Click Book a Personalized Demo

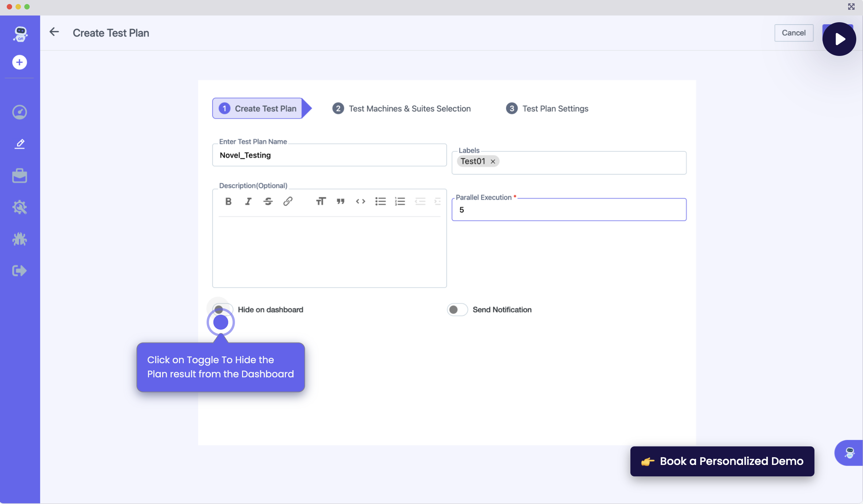tap(722, 461)
